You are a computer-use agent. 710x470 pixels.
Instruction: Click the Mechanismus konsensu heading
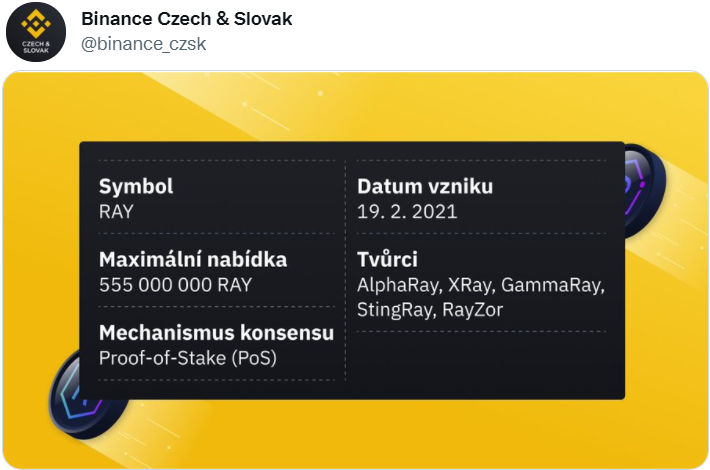click(216, 333)
